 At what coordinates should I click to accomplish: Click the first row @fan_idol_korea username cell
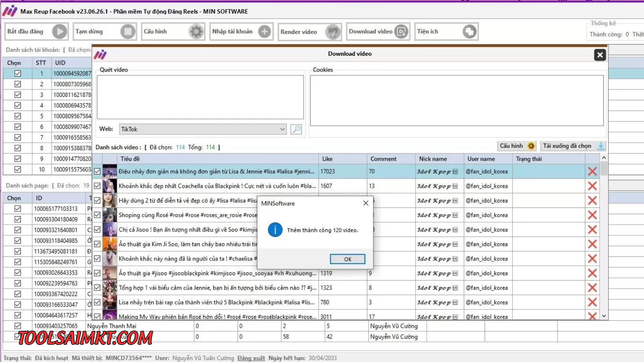click(488, 171)
